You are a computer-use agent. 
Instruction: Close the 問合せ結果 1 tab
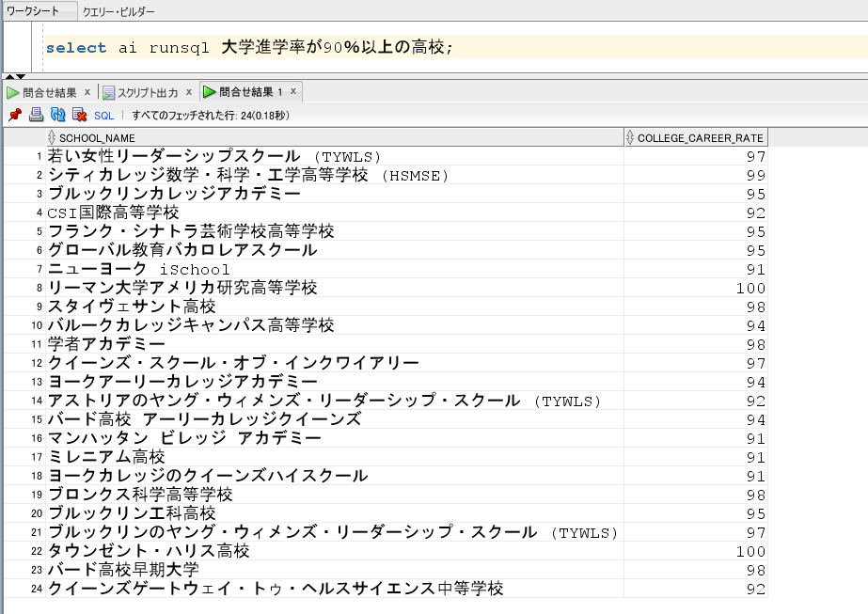click(x=293, y=91)
